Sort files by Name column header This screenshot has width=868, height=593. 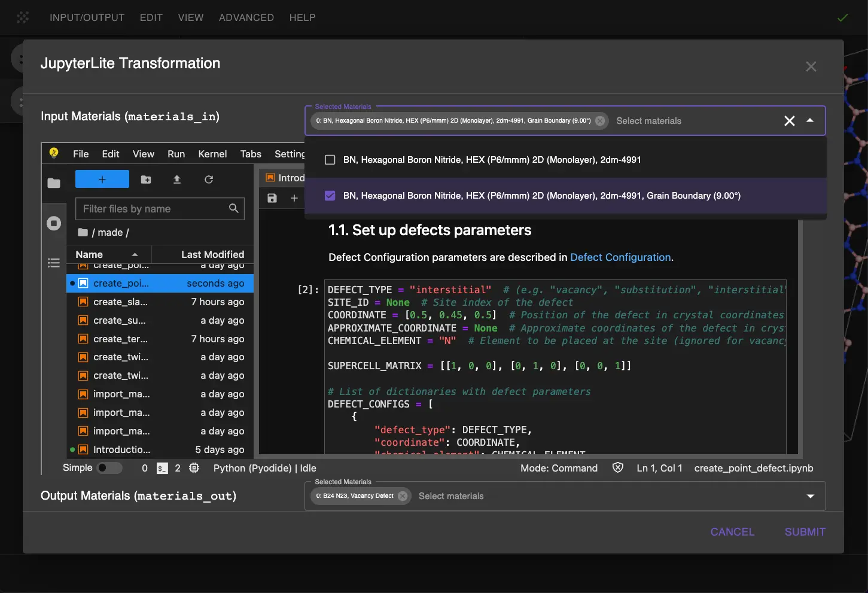tap(90, 254)
